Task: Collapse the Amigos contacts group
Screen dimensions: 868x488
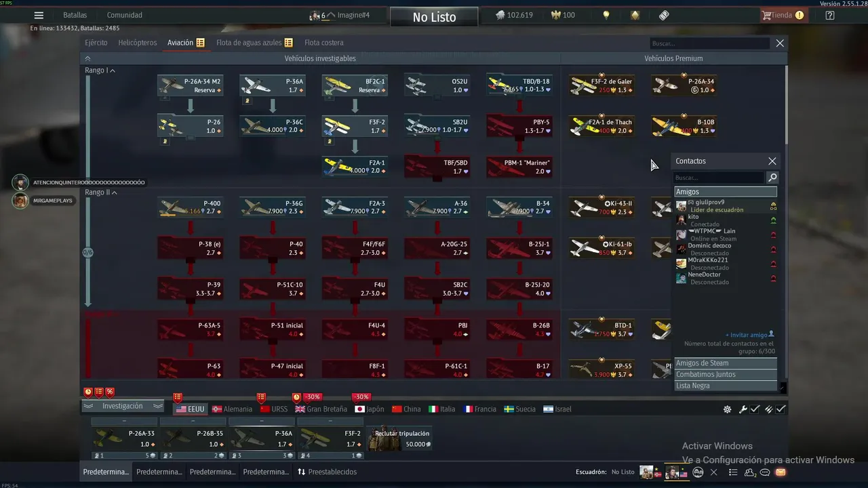Action: [725, 192]
